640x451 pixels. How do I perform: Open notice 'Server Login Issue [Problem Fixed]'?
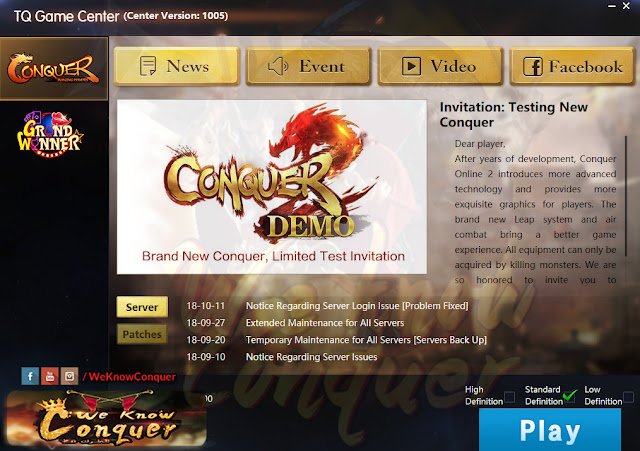pyautogui.click(x=357, y=306)
